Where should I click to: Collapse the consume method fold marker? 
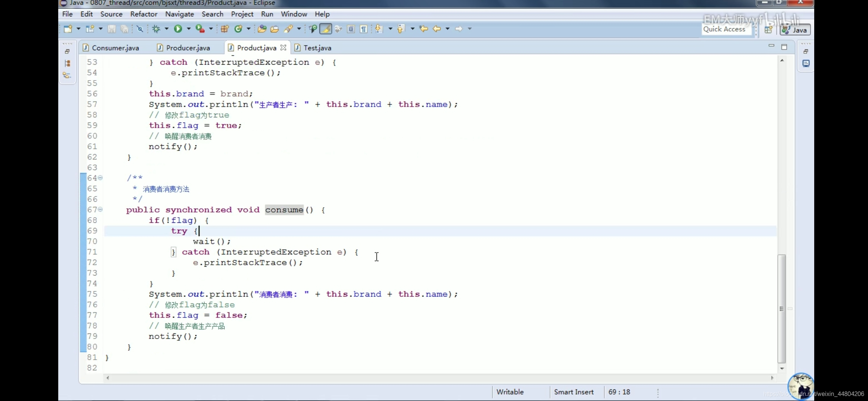click(x=100, y=209)
